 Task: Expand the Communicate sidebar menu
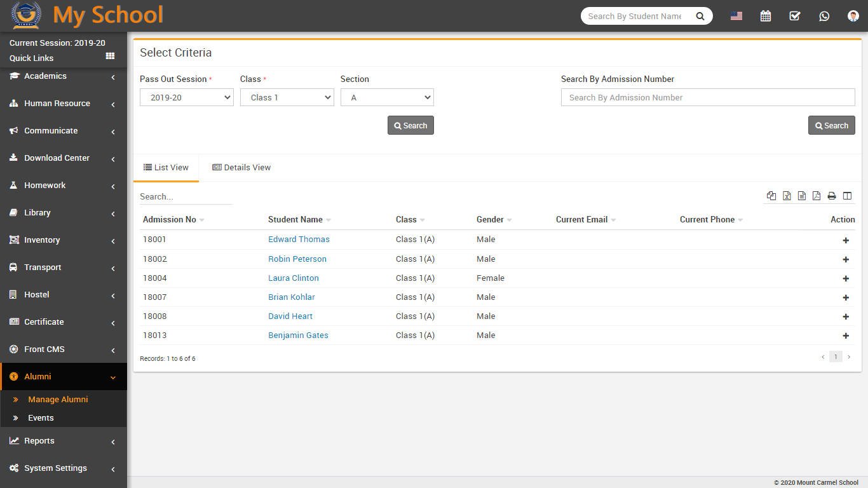click(64, 131)
